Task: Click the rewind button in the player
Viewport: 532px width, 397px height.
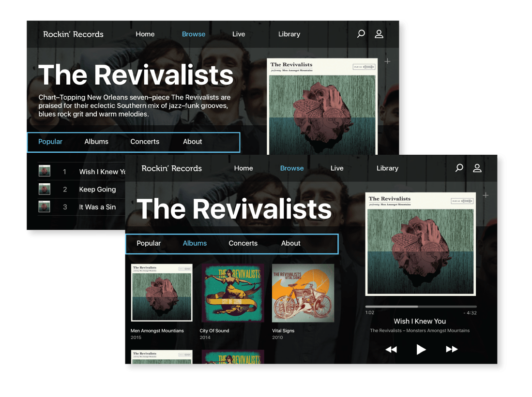Action: [x=391, y=349]
